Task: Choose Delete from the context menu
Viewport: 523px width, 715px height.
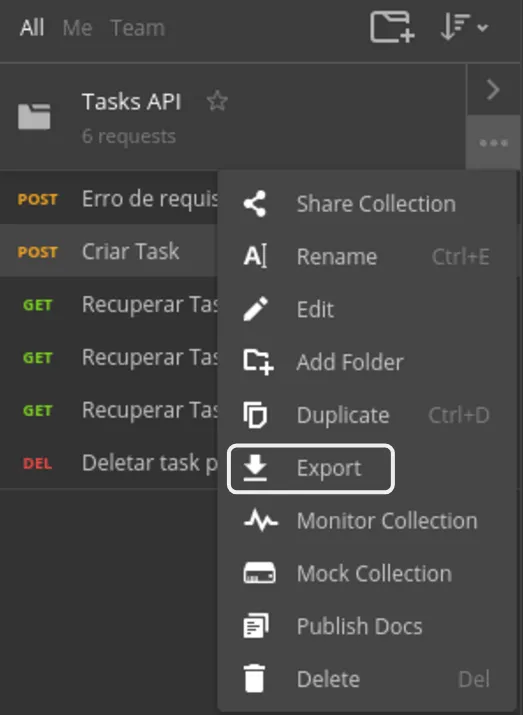Action: coord(367,679)
